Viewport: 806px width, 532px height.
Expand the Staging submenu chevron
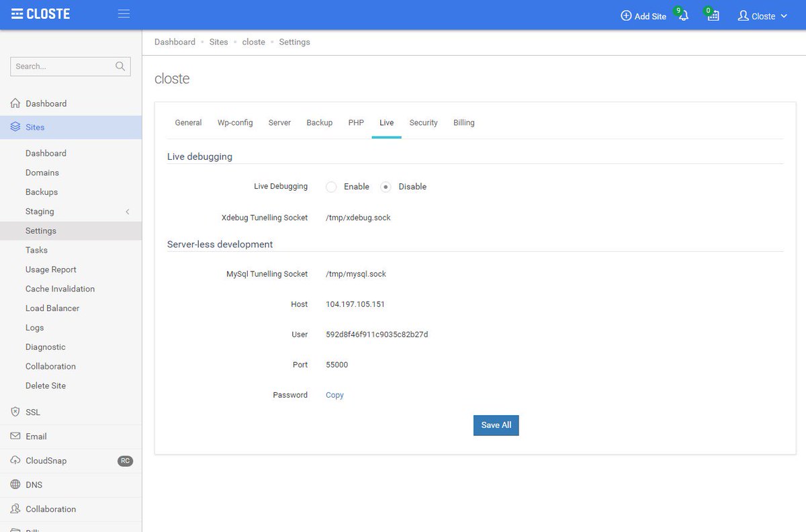(128, 212)
